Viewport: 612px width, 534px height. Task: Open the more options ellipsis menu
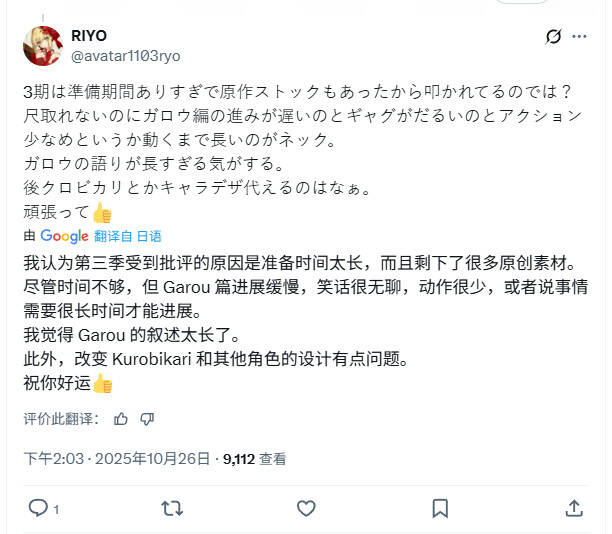coord(579,37)
